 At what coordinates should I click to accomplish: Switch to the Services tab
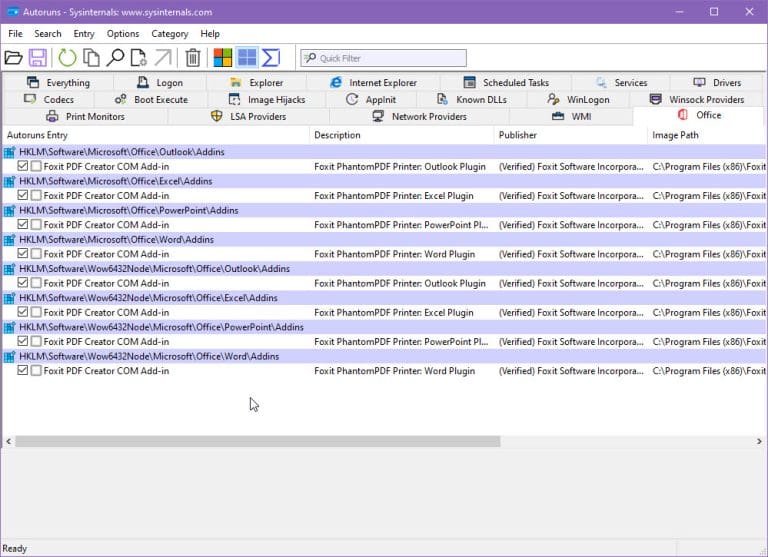(x=621, y=82)
